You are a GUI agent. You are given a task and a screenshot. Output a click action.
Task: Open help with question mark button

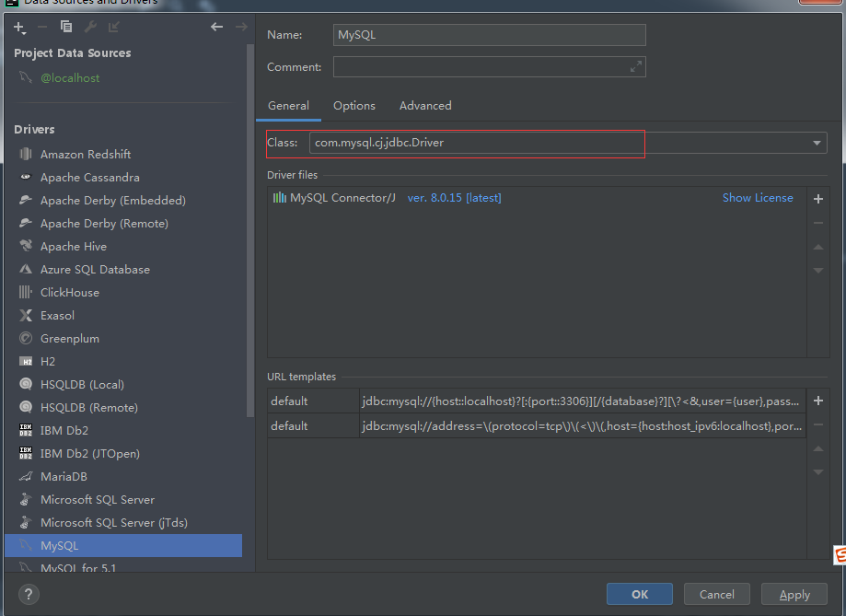pos(29,595)
